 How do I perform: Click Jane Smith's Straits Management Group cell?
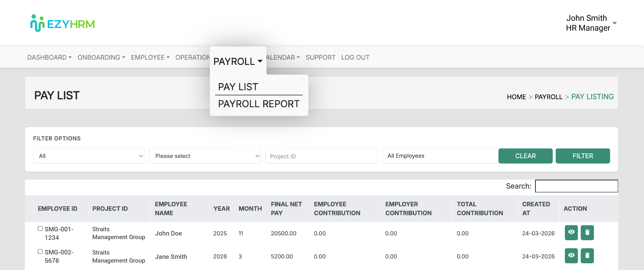(118, 257)
